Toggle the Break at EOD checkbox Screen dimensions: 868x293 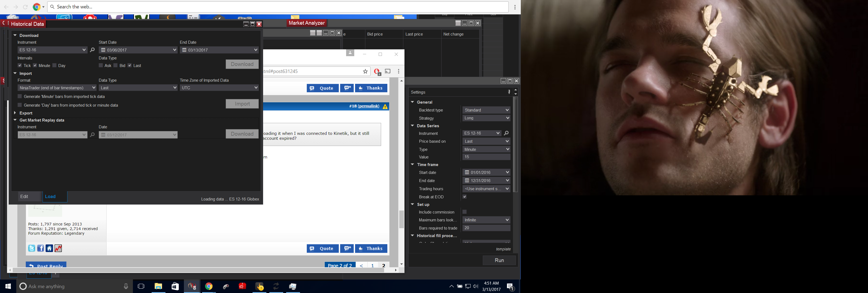pyautogui.click(x=465, y=197)
